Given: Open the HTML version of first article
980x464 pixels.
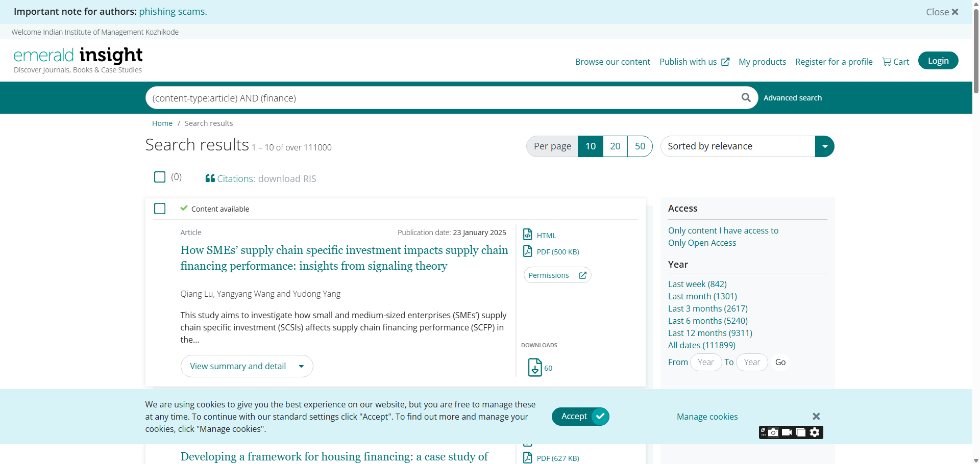Looking at the screenshot, I should pos(546,235).
